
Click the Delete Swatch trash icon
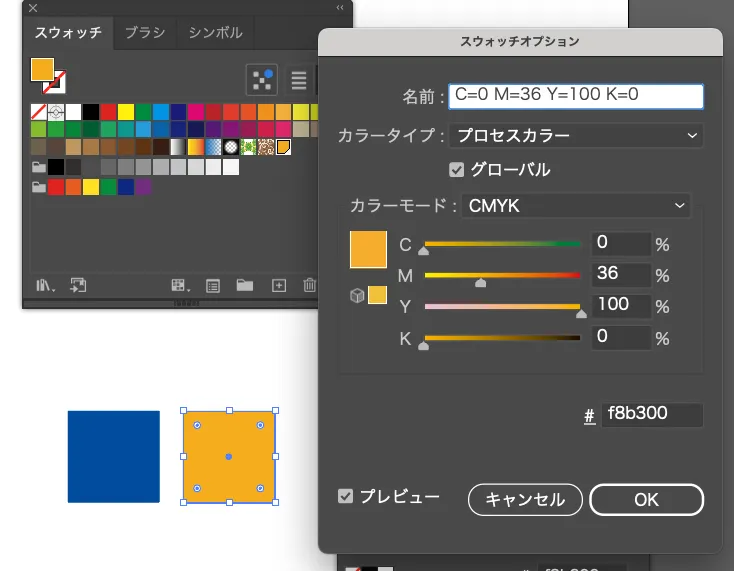(309, 285)
